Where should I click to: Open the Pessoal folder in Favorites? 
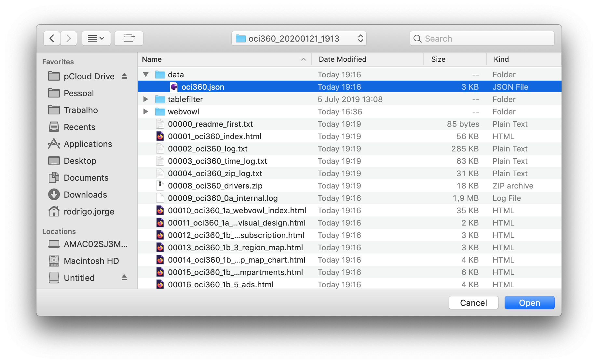tap(79, 93)
